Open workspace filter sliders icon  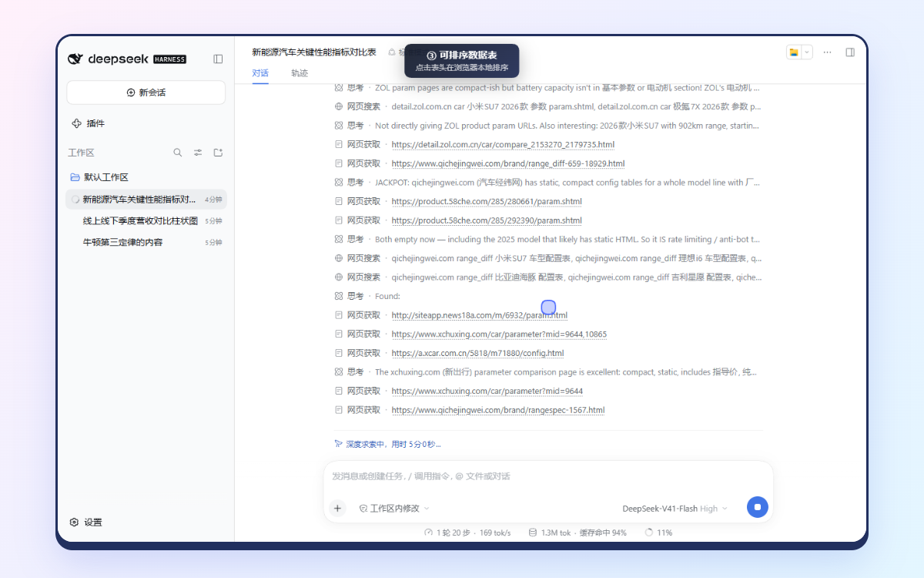point(198,153)
